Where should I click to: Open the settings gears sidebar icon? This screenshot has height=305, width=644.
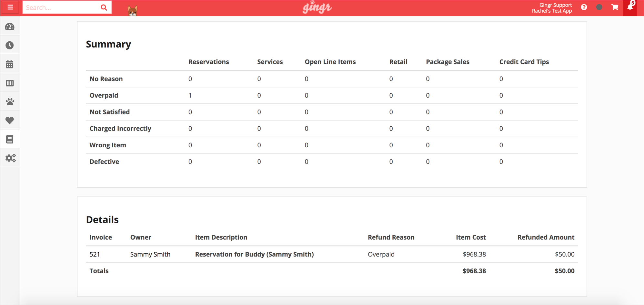tap(10, 158)
